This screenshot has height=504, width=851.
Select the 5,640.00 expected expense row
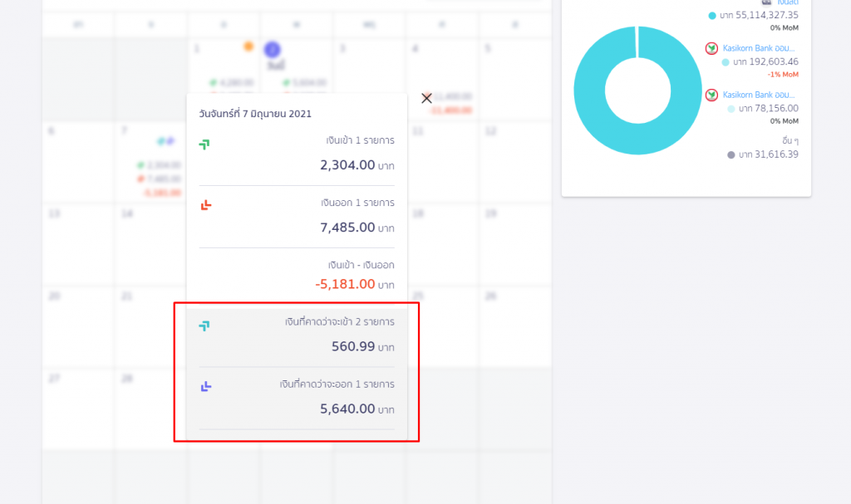(x=297, y=398)
